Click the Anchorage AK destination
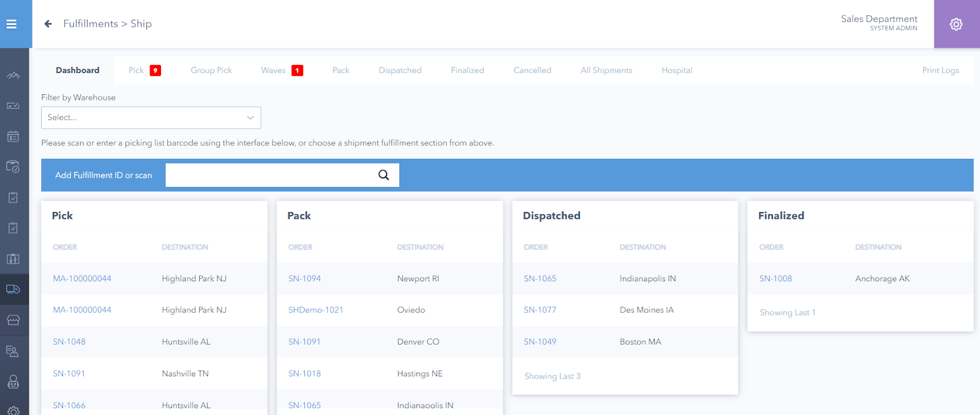The image size is (980, 415). 883,279
